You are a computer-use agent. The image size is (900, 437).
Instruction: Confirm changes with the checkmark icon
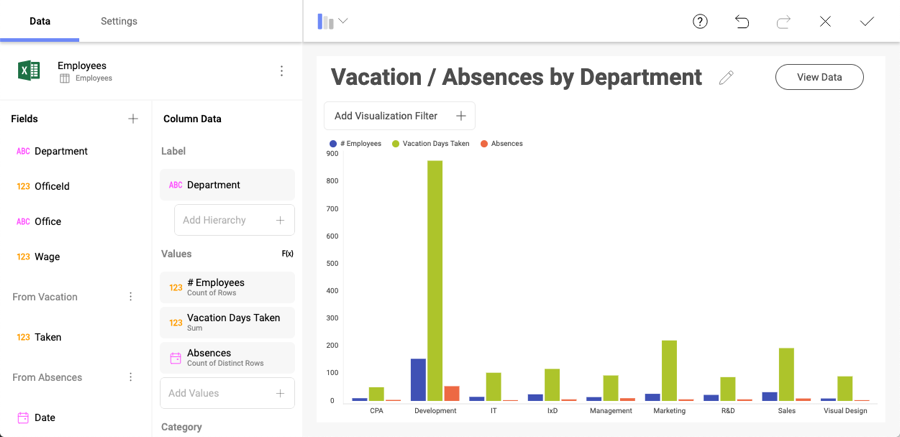pos(867,21)
